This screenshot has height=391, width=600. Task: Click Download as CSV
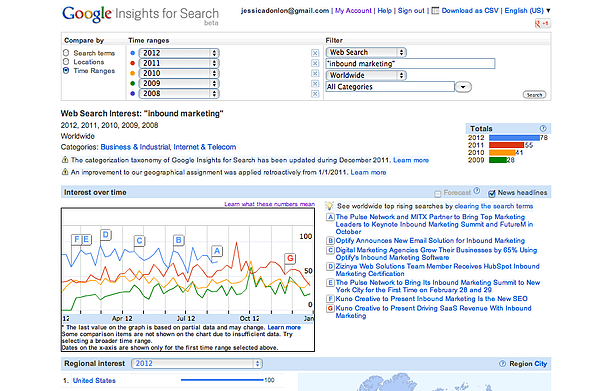(470, 11)
